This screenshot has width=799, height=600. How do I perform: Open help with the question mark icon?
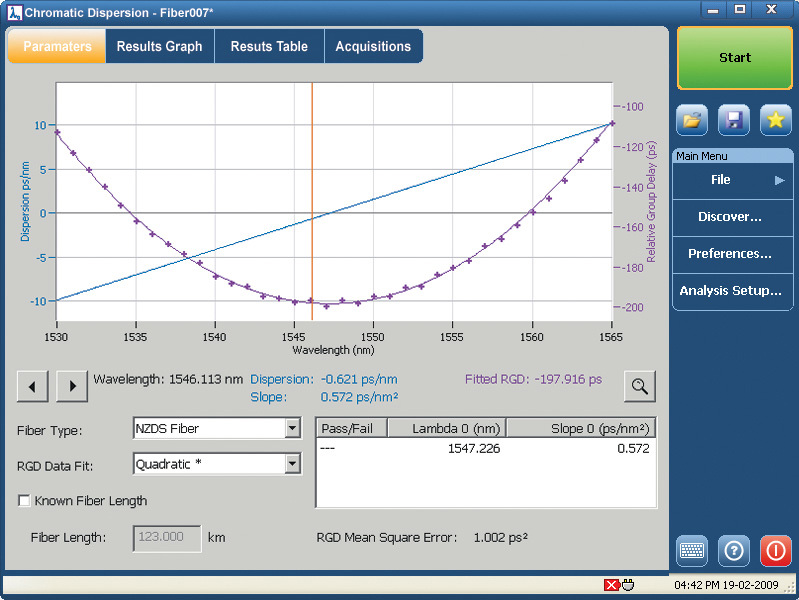coord(734,551)
